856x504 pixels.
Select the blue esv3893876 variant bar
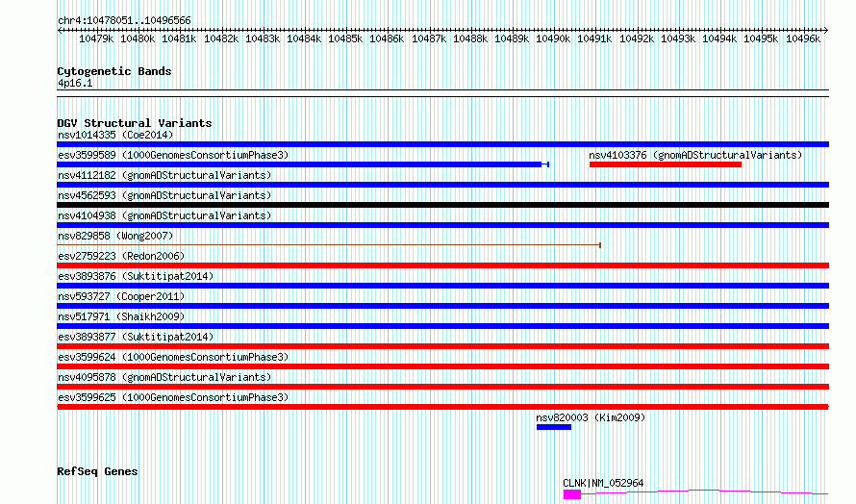pos(442,286)
